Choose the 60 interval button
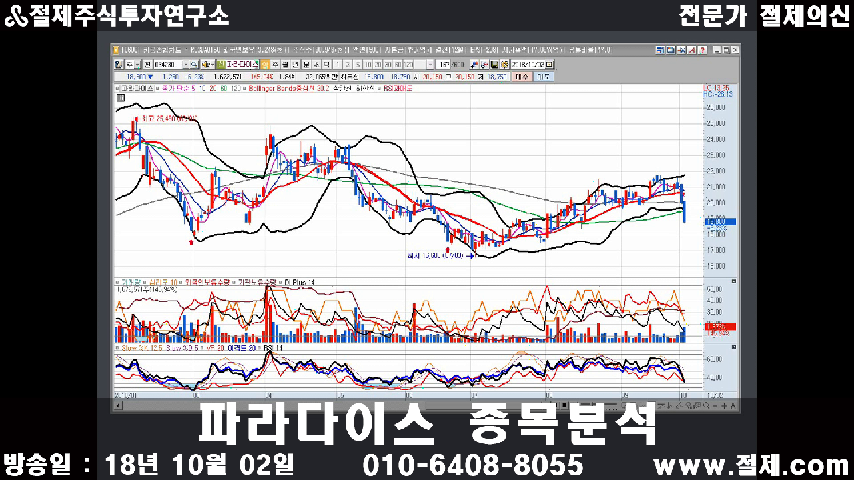Viewport: 854px width, 480px height. click(x=398, y=64)
